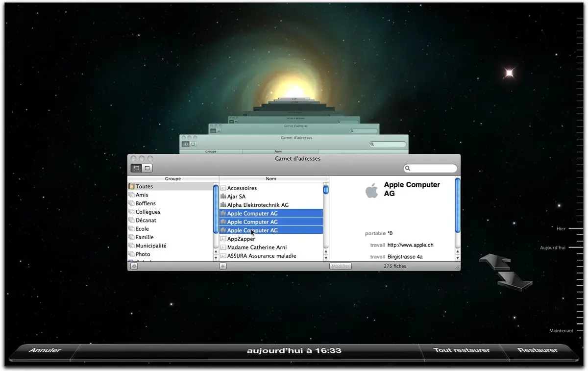Click the portable field label
This screenshot has width=588, height=371.
(x=375, y=234)
